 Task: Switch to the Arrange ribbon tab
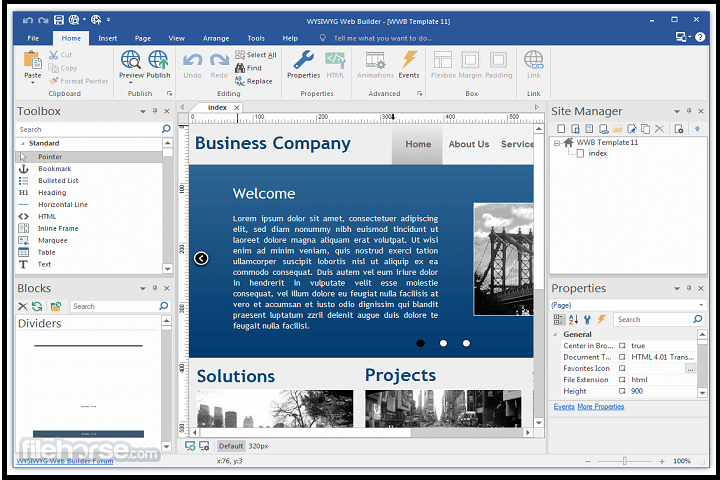coord(215,38)
